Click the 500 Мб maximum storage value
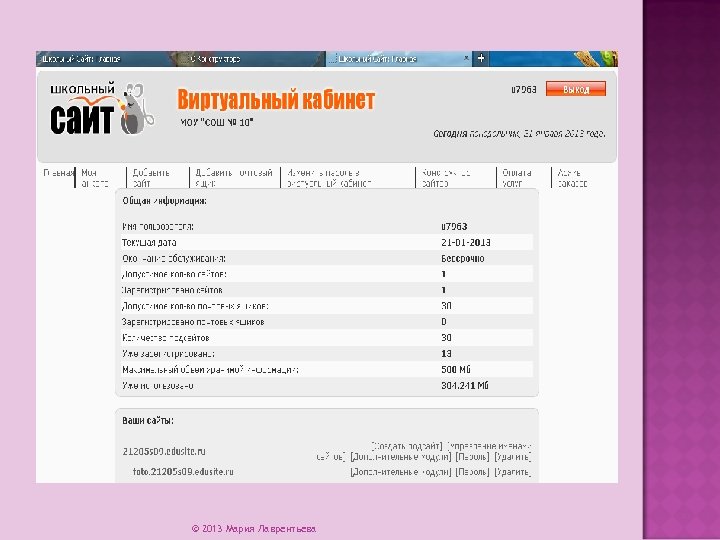The width and height of the screenshot is (720, 540). point(456,370)
